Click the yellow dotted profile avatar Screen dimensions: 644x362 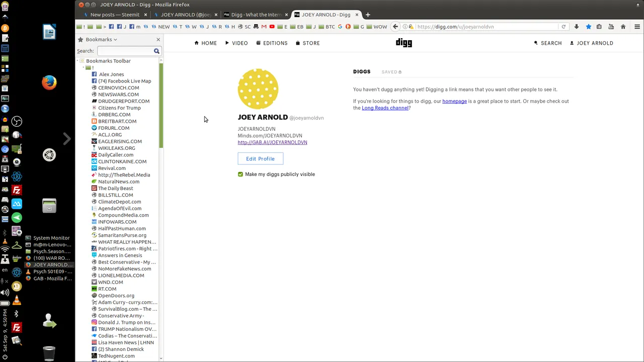258,89
